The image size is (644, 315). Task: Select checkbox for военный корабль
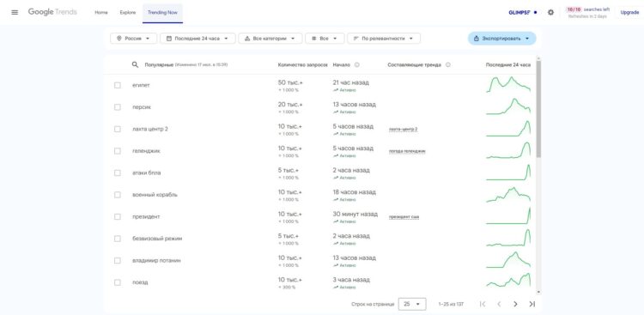[x=118, y=195]
